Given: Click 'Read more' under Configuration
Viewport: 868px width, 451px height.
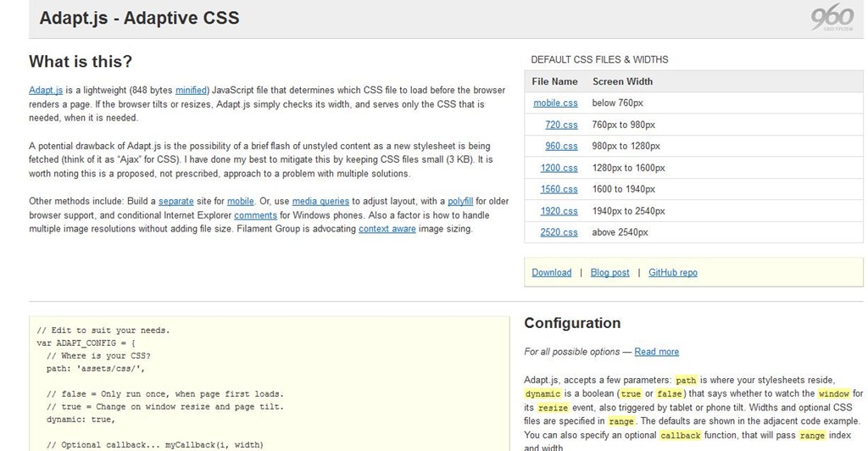Looking at the screenshot, I should [657, 352].
